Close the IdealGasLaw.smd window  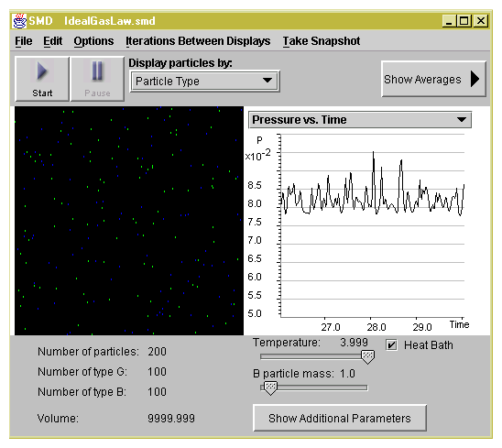pyautogui.click(x=481, y=21)
